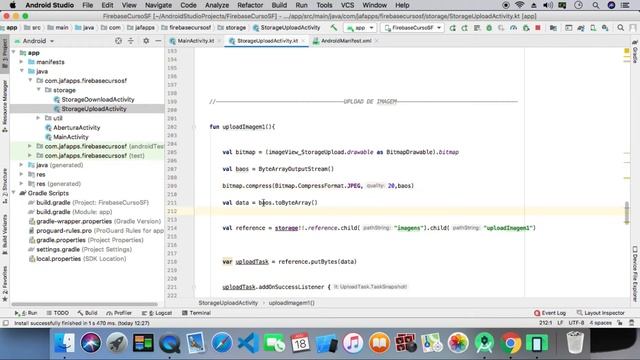Viewport: 640px width, 360px height.
Task: Click the firebasecursosf breadcrumb in navigation bar
Action: click(187, 28)
